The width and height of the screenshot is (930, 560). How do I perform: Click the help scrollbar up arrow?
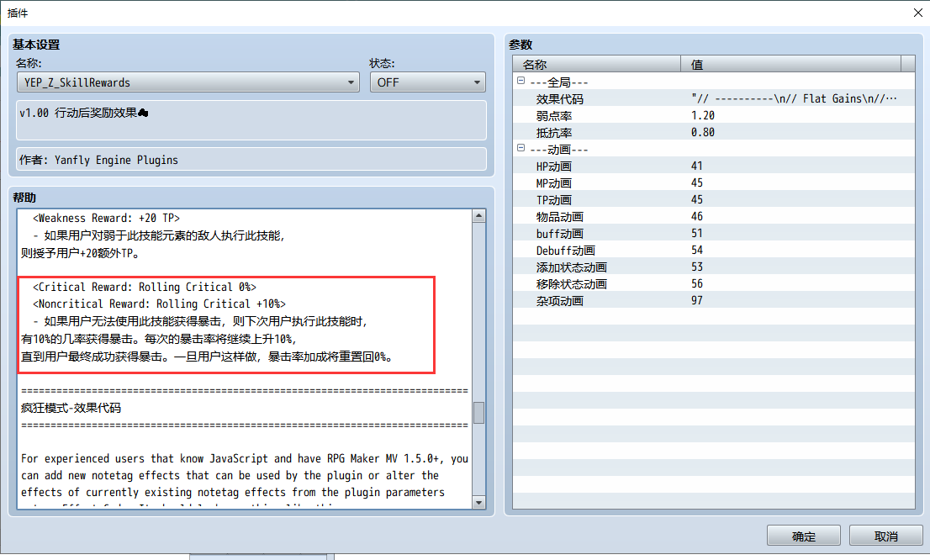tap(478, 216)
